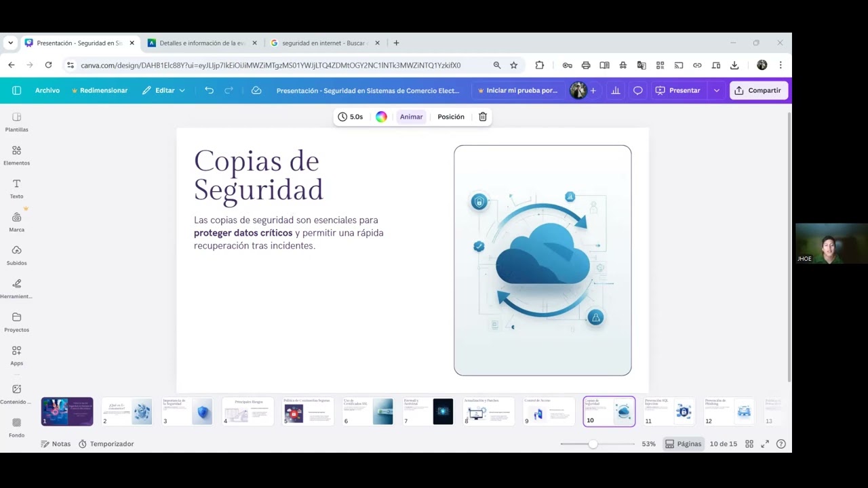Select slide 7 Firewall thumbnail
This screenshot has height=488, width=868.
click(x=428, y=411)
